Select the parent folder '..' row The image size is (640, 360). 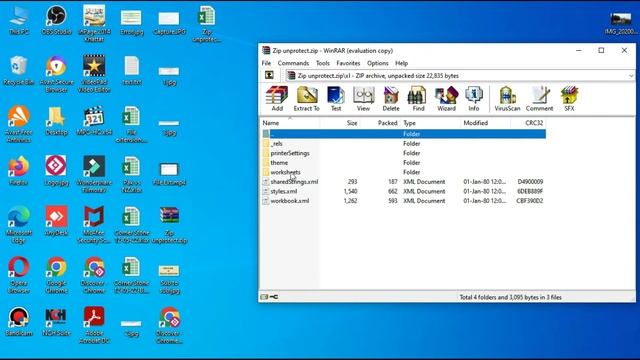pos(403,134)
